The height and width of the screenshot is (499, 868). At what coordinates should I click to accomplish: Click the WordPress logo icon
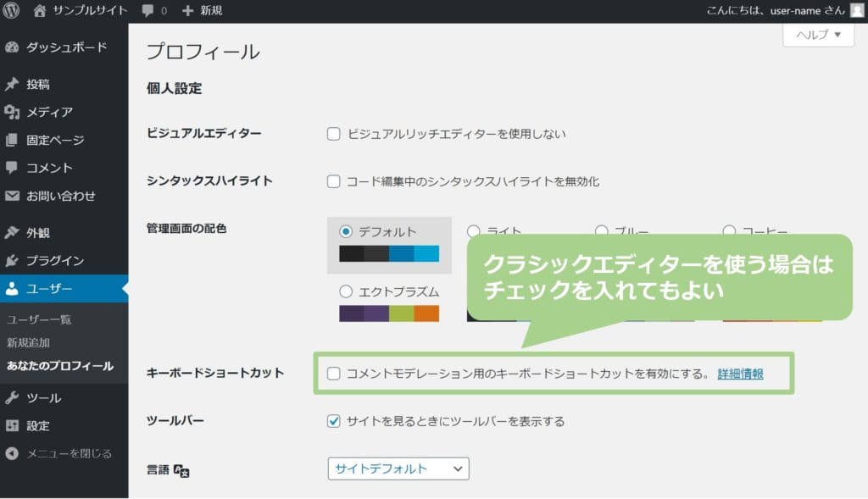(12, 11)
